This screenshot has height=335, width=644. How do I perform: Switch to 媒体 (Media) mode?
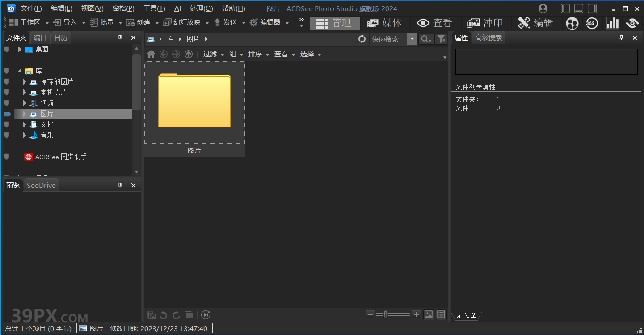[384, 23]
